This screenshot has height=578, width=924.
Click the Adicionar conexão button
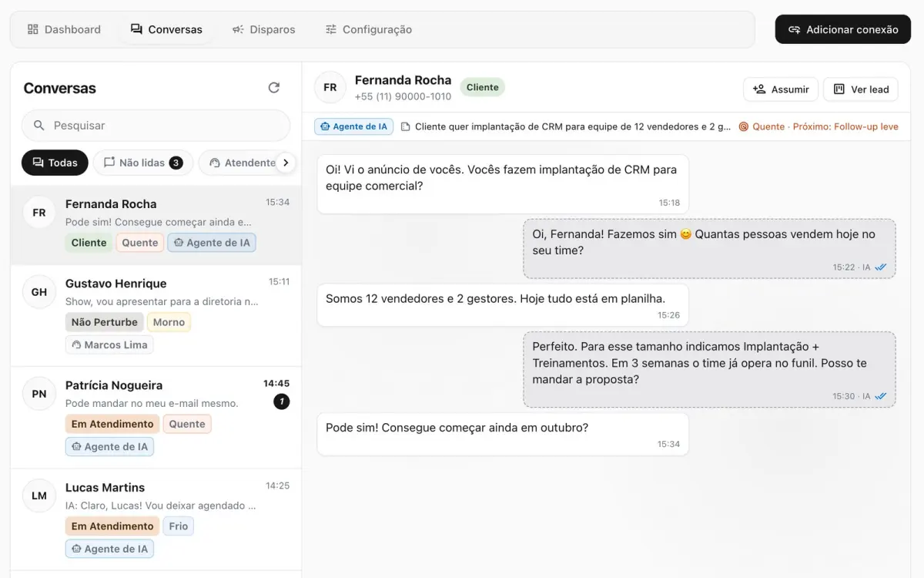843,29
